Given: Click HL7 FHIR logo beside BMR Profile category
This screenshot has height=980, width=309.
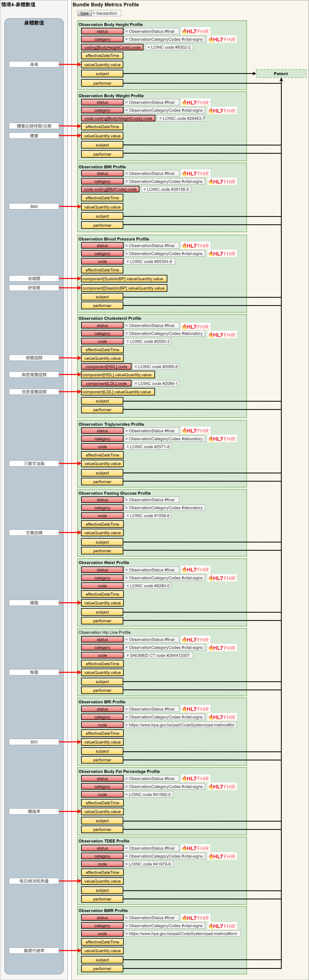Looking at the screenshot, I should click(x=222, y=926).
